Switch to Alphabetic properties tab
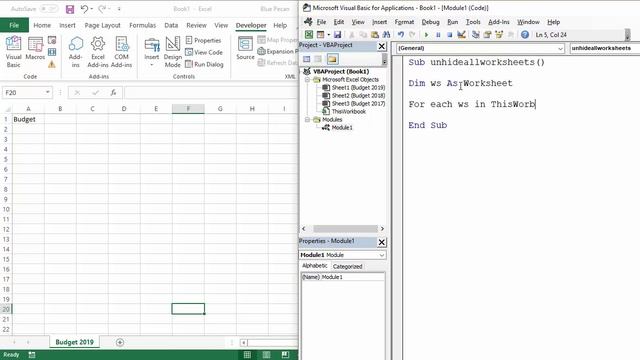640x360 pixels. click(314, 266)
